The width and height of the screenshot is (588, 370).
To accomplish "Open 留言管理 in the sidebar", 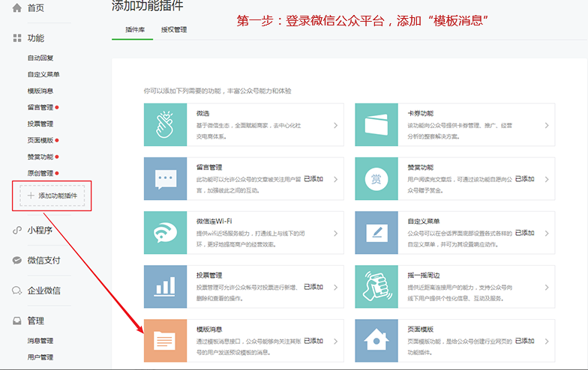I will click(40, 108).
